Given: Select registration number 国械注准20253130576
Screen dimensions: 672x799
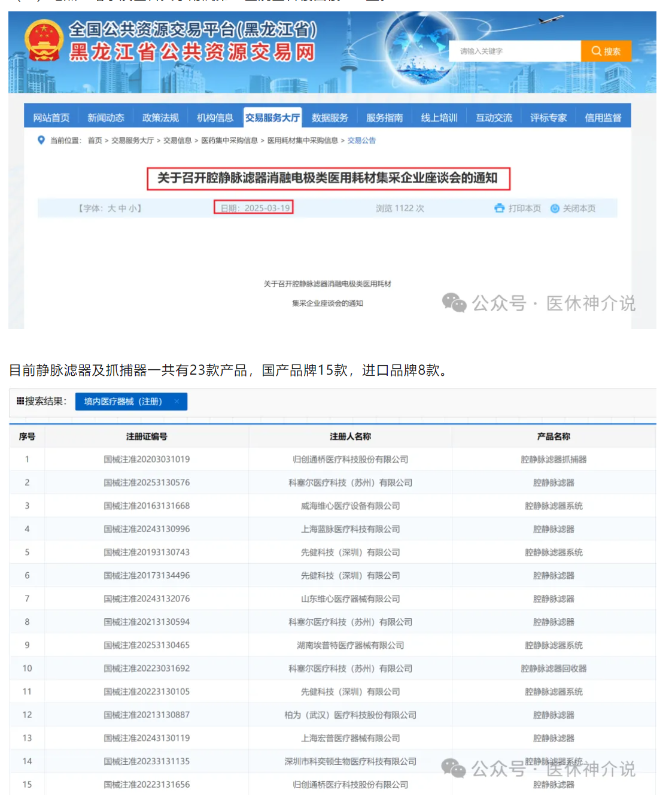Looking at the screenshot, I should click(147, 482).
